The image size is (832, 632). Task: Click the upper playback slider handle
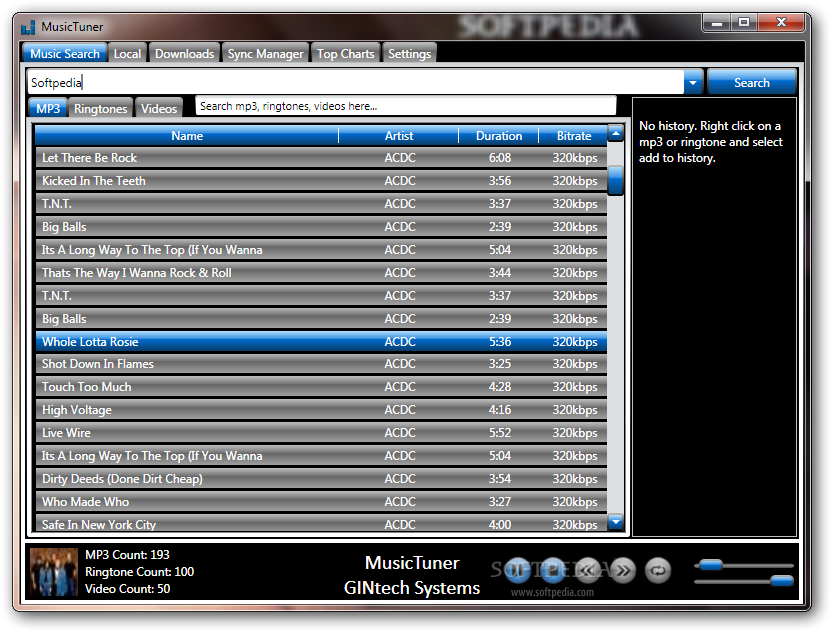point(710,565)
